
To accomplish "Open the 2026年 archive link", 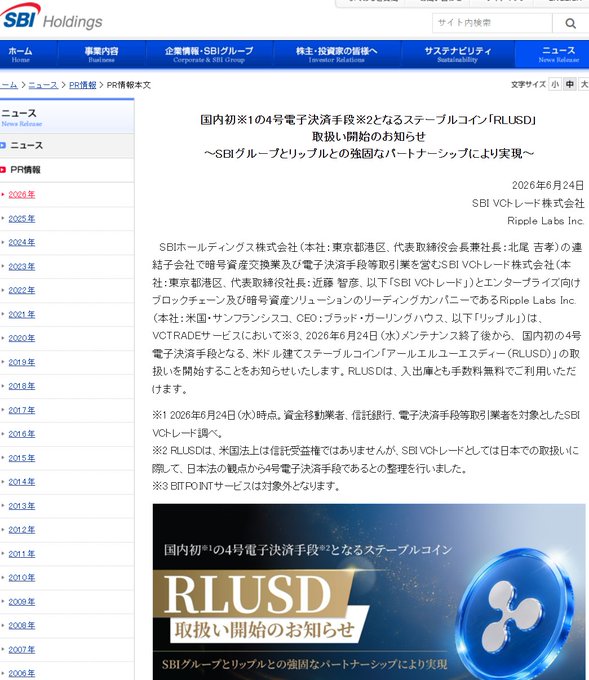I will pyautogui.click(x=22, y=195).
